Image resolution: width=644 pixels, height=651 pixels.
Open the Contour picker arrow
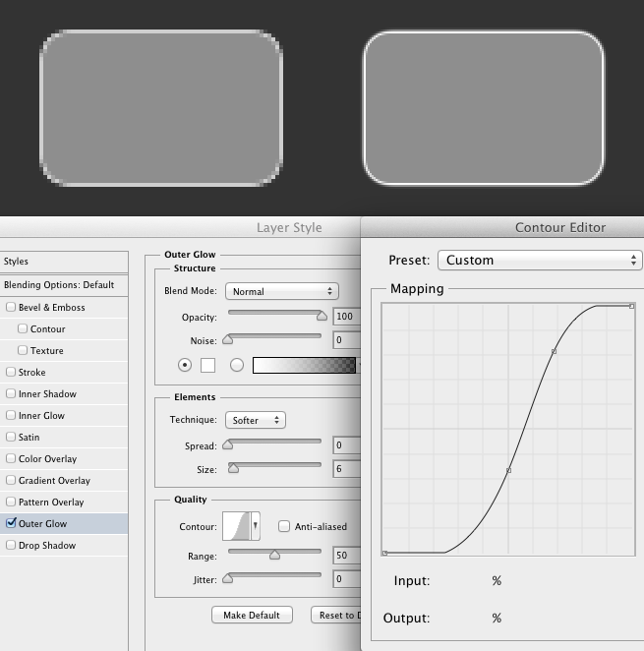point(256,526)
